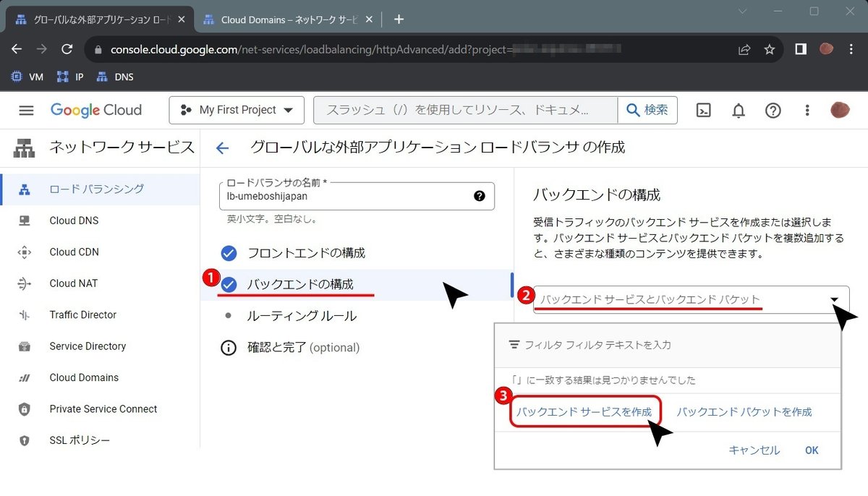Click the Google account avatar in console
The image size is (868, 496).
(841, 110)
